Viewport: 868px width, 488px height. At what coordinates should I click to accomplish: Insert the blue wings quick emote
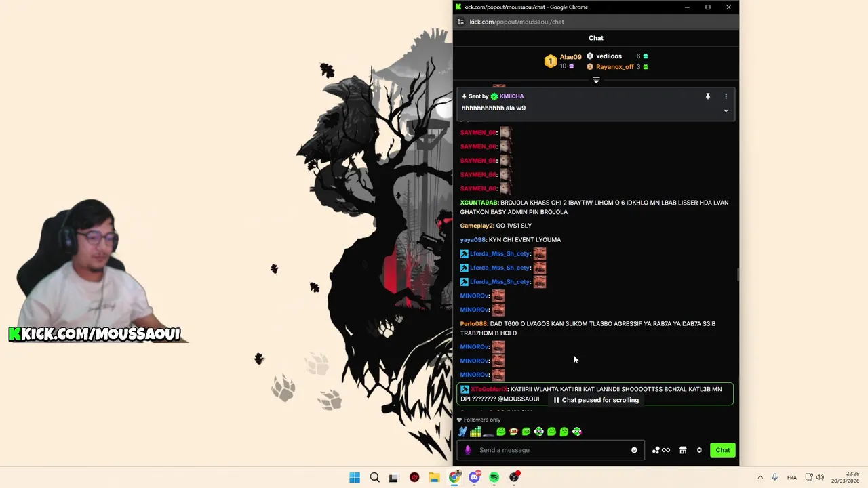point(462,432)
